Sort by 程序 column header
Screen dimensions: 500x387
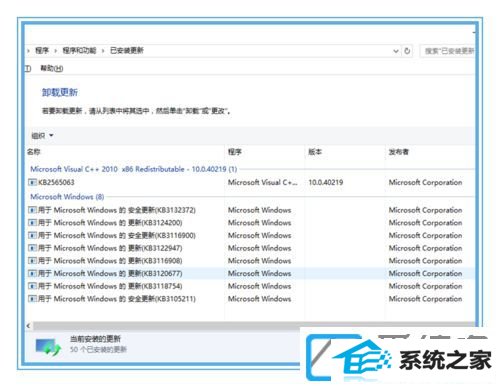[235, 152]
